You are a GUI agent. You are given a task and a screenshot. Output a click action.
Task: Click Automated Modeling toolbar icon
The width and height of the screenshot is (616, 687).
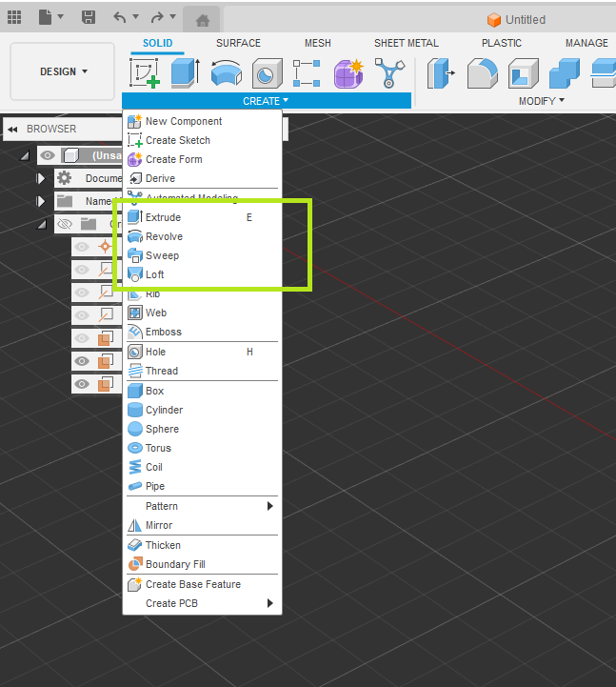pos(389,73)
